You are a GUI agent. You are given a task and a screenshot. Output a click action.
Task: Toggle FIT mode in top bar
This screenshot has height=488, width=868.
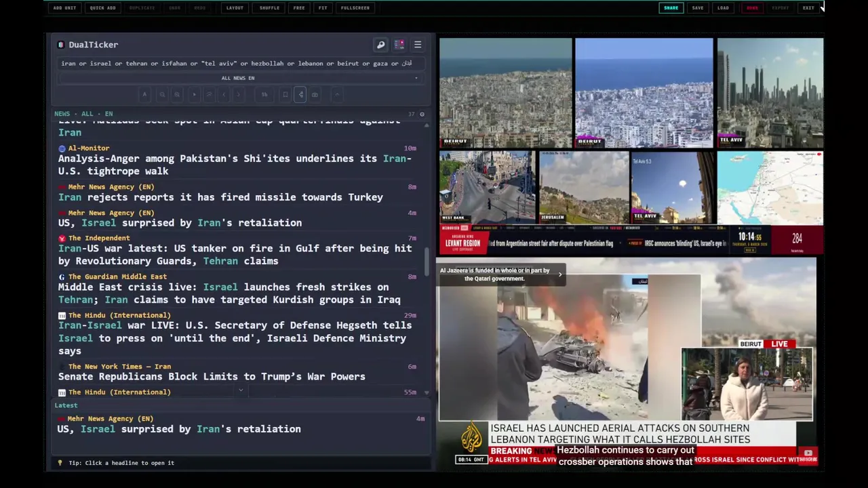pos(323,8)
